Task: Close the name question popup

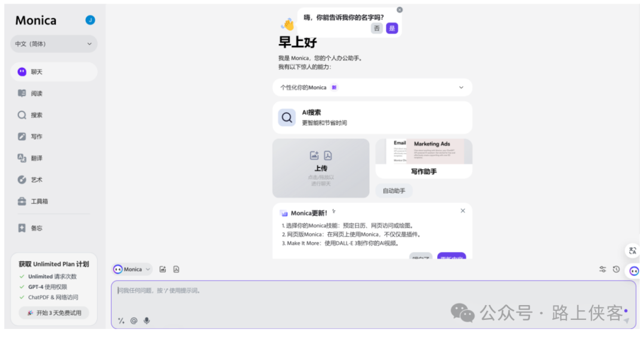Action: 400,10
